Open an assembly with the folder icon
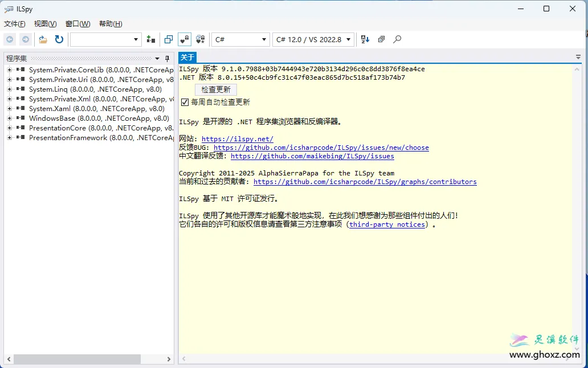This screenshot has height=368, width=588. click(43, 39)
